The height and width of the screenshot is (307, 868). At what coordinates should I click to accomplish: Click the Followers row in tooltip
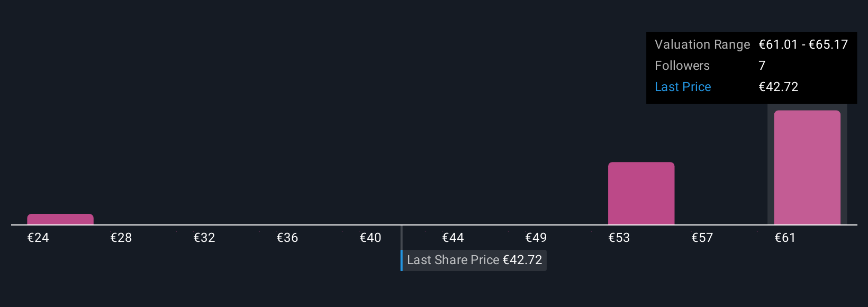pyautogui.click(x=752, y=66)
